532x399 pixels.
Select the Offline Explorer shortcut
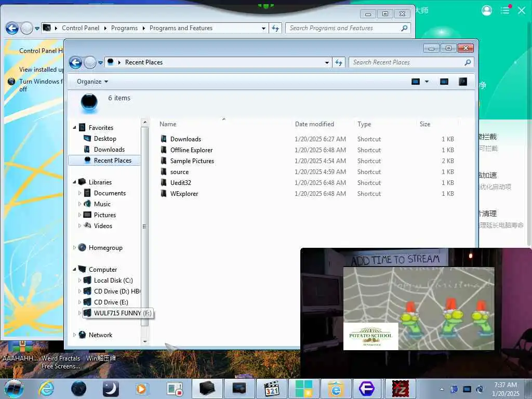[x=191, y=150]
